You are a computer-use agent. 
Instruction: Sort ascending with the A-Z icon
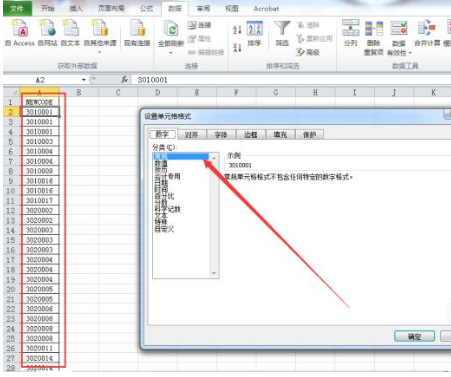coord(237,30)
